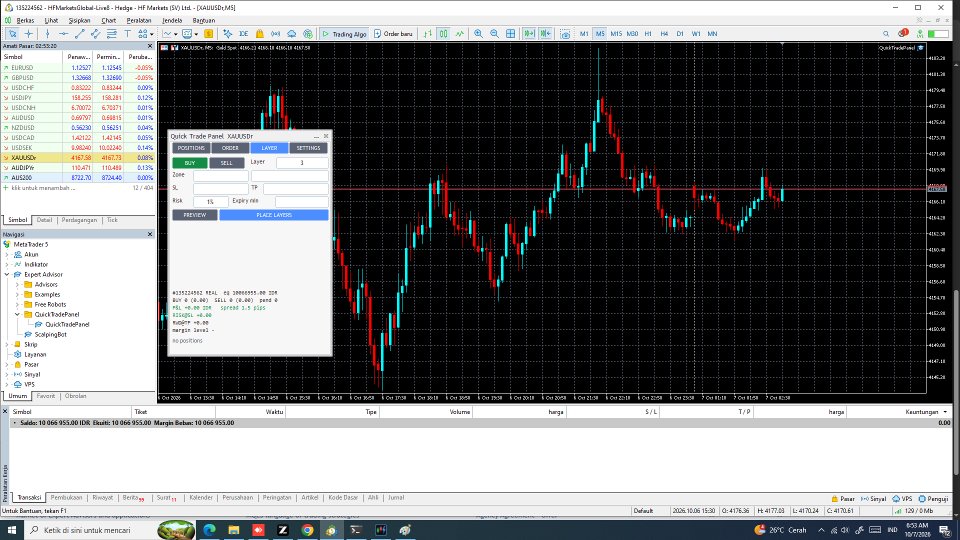Select the equidistant channel tool

point(96,34)
